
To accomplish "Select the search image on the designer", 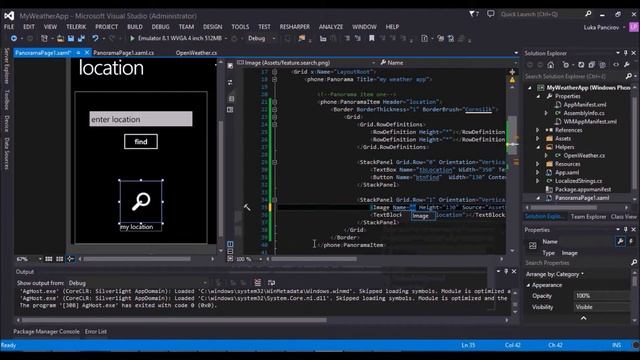I will (x=141, y=202).
